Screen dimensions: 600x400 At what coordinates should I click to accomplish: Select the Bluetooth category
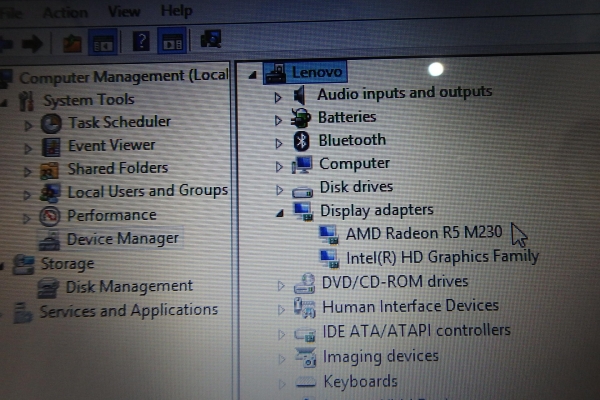click(352, 140)
